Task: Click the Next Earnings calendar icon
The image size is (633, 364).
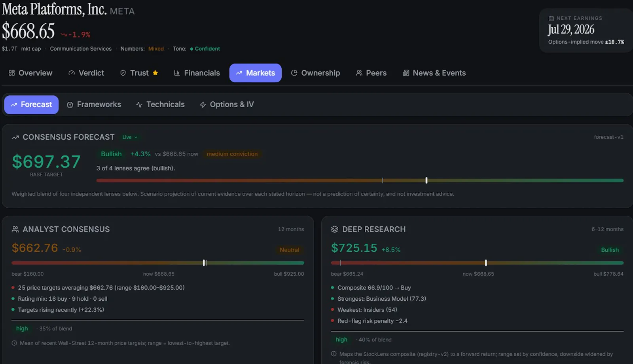Action: pos(551,18)
